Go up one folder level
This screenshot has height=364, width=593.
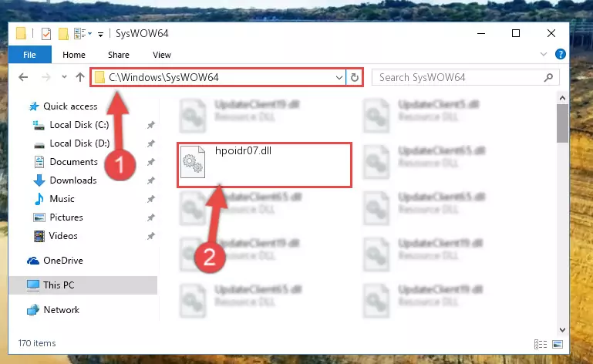coord(79,78)
